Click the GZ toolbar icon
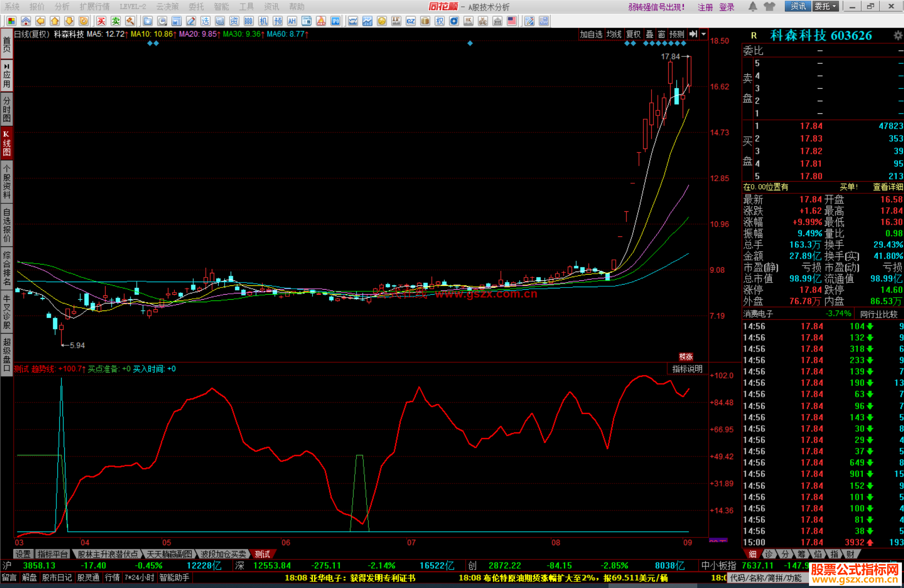The width and height of the screenshot is (904, 588). 411,21
